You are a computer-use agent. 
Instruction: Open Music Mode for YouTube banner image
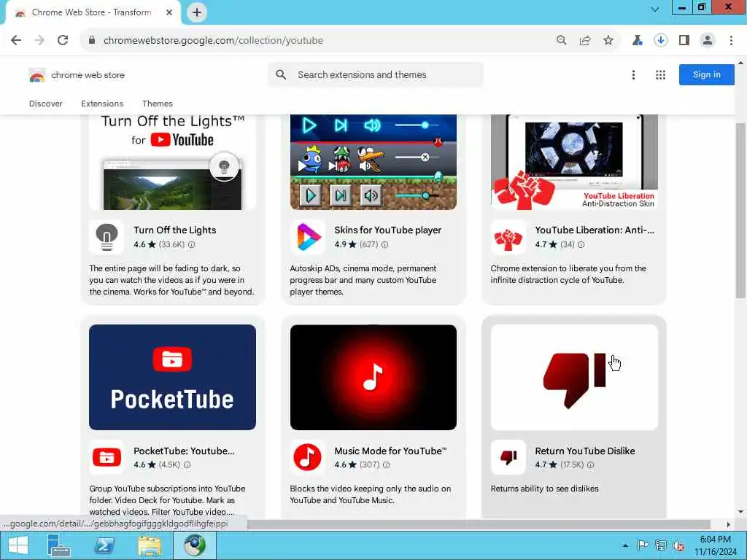coord(373,377)
